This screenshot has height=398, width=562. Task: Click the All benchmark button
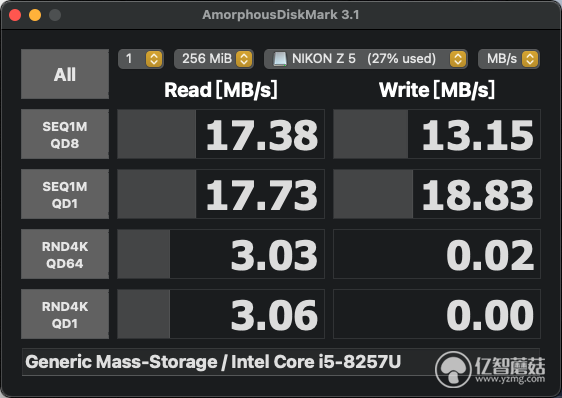point(65,74)
